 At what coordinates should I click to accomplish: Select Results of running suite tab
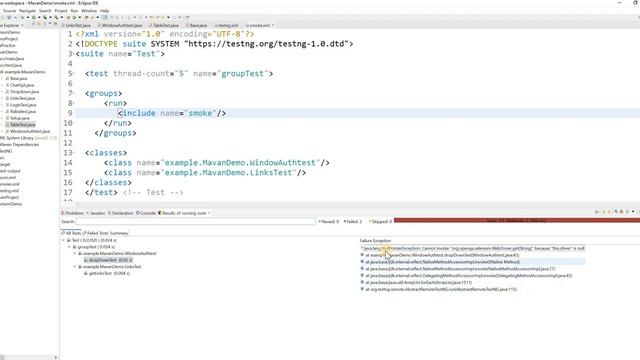click(183, 213)
